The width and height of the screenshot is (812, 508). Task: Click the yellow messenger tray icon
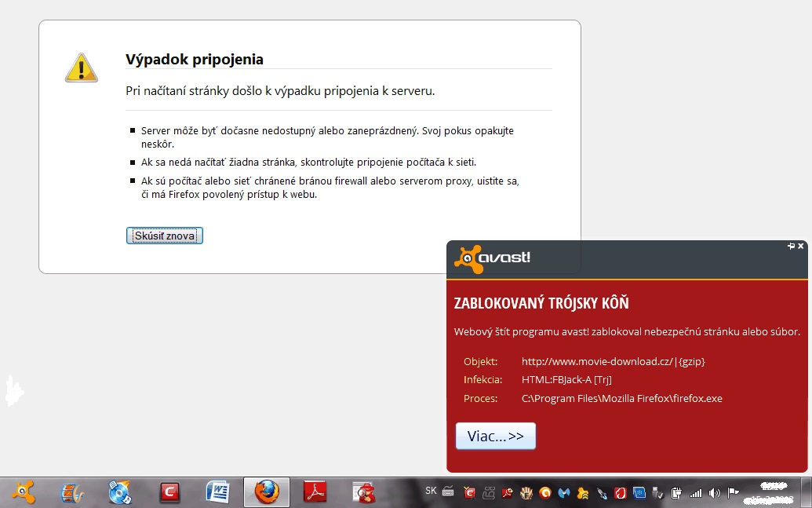tap(583, 493)
